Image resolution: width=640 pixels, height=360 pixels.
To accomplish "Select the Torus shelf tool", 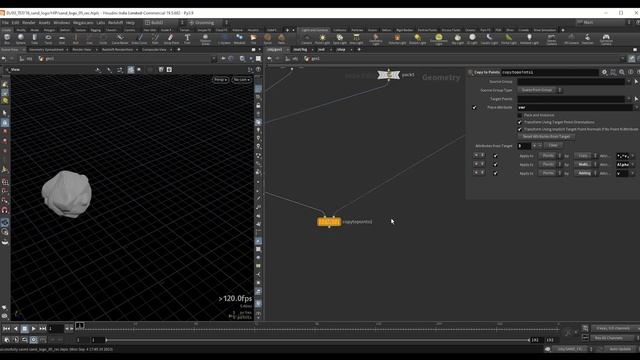I will 48,39.
